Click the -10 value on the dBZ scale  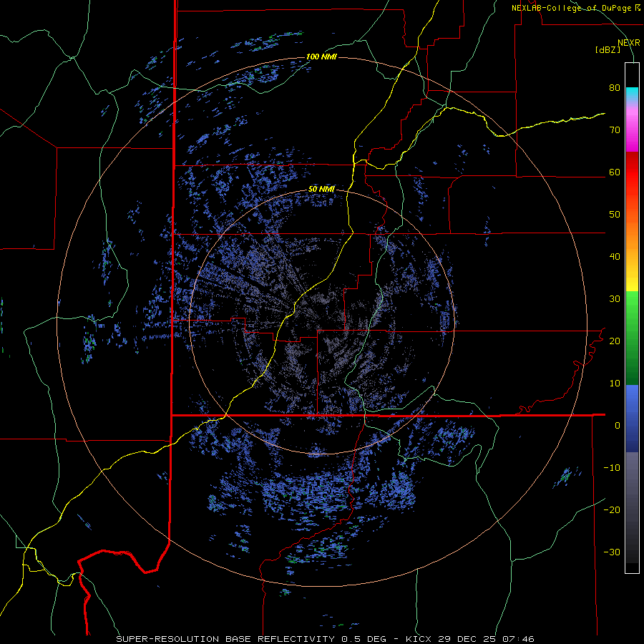point(612,468)
